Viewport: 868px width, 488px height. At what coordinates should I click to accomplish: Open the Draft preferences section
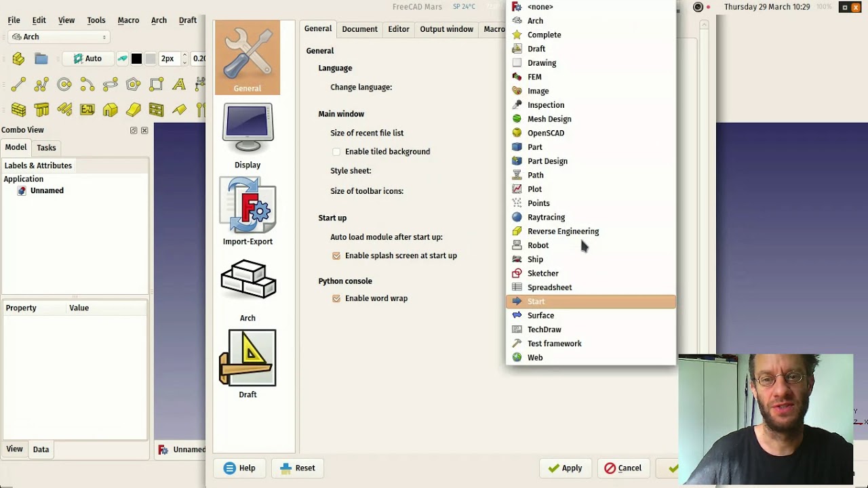[x=248, y=364]
